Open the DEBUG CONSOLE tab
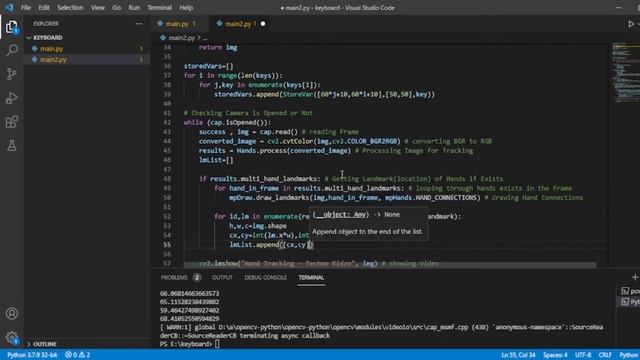The height and width of the screenshot is (360, 640). point(265,277)
